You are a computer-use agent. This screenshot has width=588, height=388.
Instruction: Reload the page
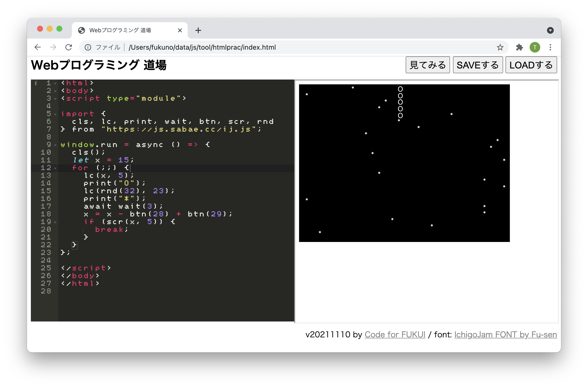[68, 47]
